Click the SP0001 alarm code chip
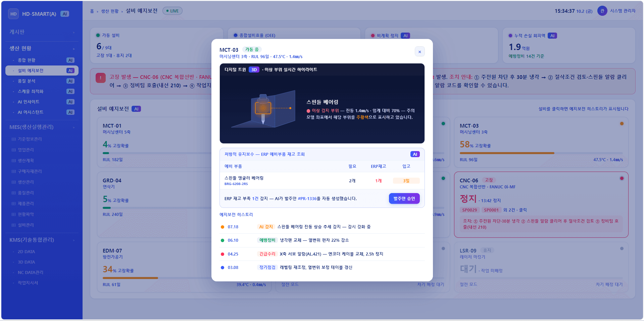 [x=491, y=210]
